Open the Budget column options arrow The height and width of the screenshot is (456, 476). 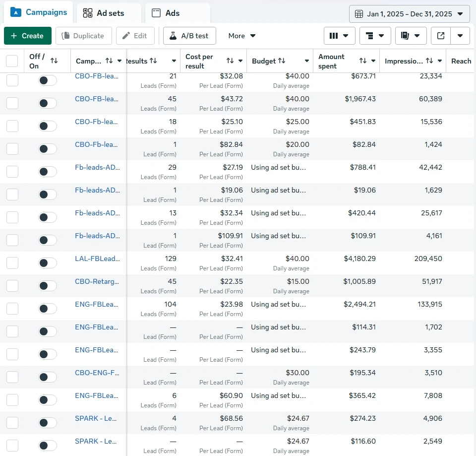[307, 61]
